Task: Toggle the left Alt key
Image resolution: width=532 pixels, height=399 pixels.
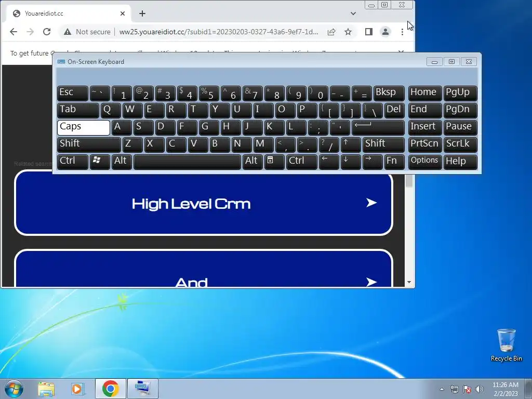Action: (122, 162)
